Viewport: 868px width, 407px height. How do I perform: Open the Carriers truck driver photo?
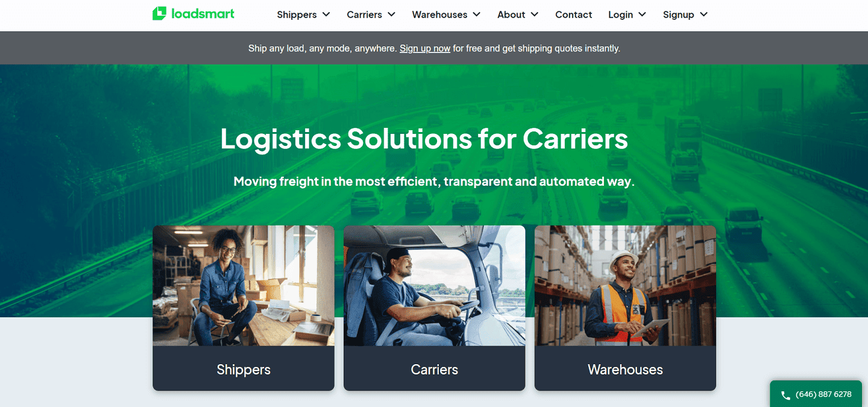point(435,286)
